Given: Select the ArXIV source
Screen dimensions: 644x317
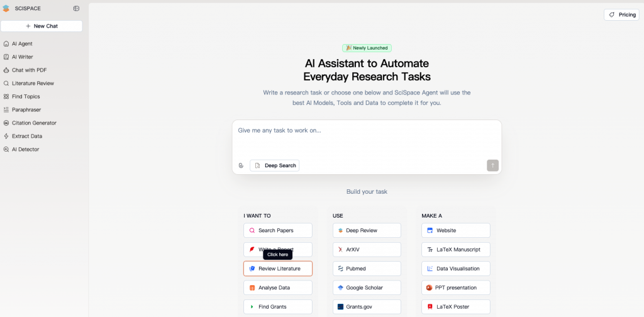Looking at the screenshot, I should click(x=367, y=249).
